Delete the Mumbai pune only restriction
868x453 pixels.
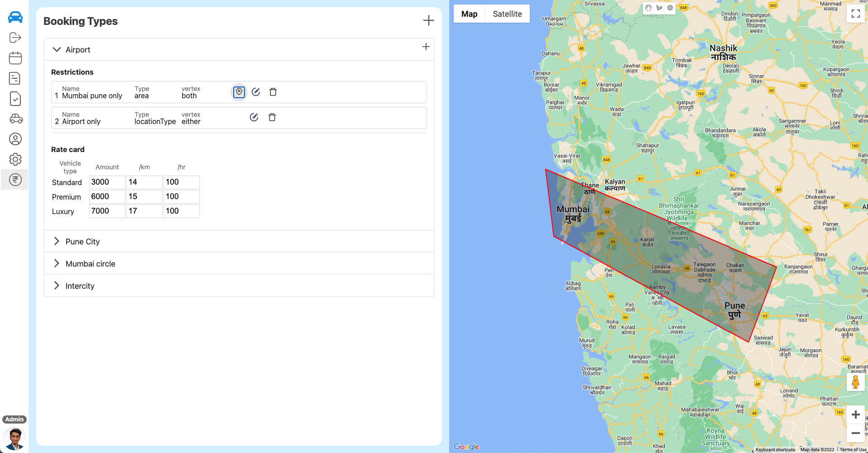click(x=273, y=92)
